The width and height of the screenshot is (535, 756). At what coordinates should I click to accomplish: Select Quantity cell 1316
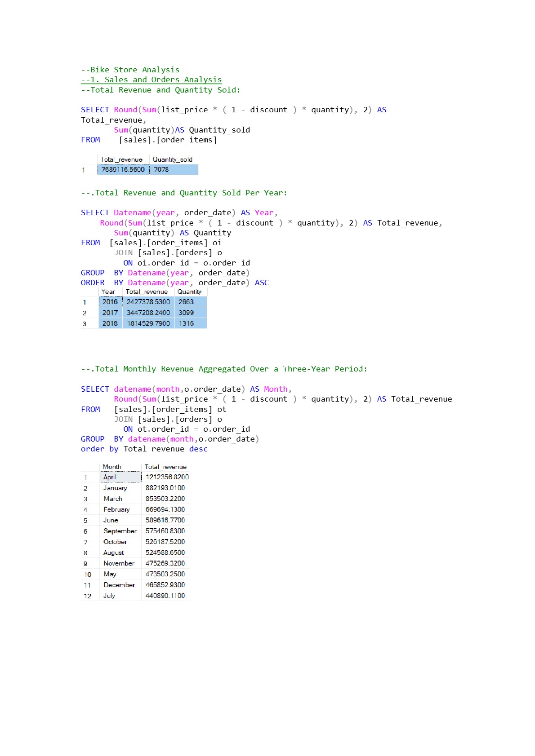pyautogui.click(x=191, y=323)
